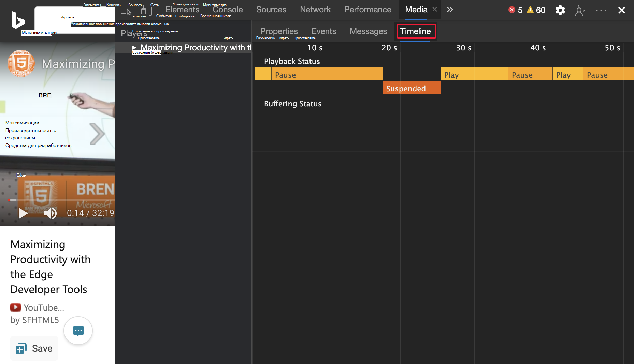634x364 pixels.
Task: Click the Save button
Action: (34, 348)
